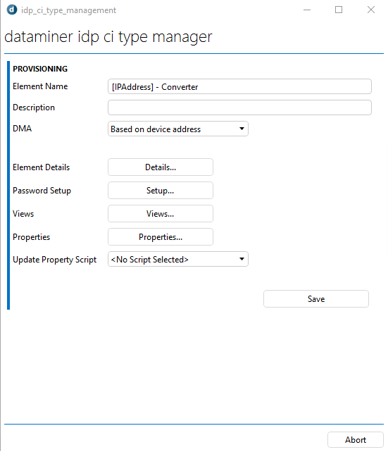Click the 'Element Name' label
This screenshot has height=451, width=387.
[40, 86]
